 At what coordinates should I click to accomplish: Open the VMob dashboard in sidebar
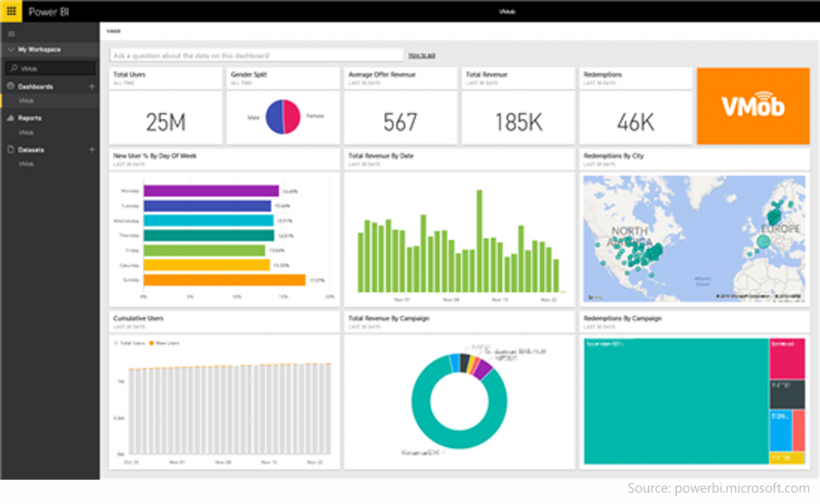(26, 101)
